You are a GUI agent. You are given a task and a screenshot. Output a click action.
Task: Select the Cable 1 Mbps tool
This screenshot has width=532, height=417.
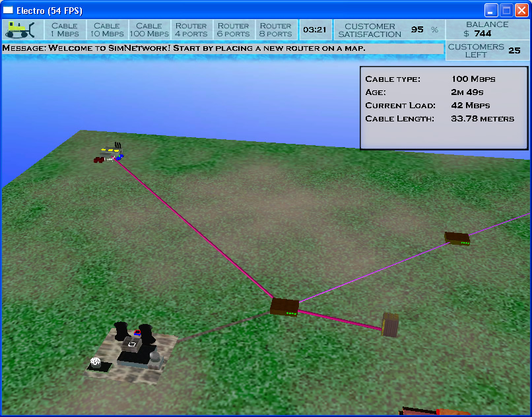click(x=65, y=30)
